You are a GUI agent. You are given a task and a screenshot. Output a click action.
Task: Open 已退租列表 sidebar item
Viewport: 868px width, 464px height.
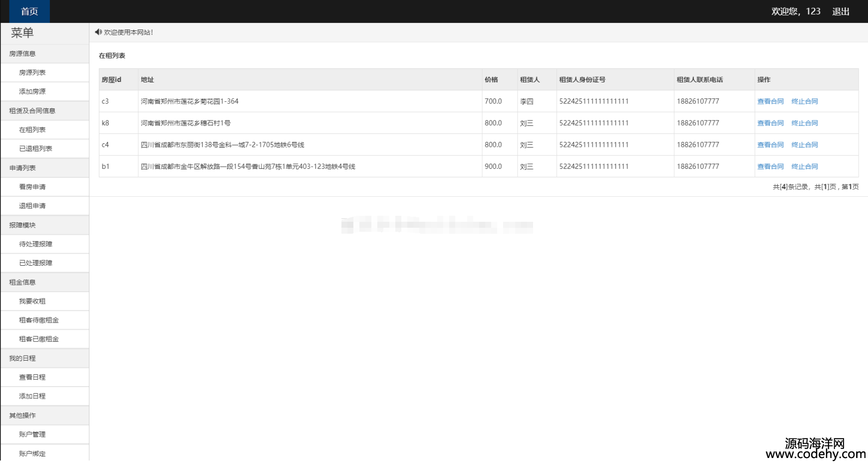(x=45, y=149)
